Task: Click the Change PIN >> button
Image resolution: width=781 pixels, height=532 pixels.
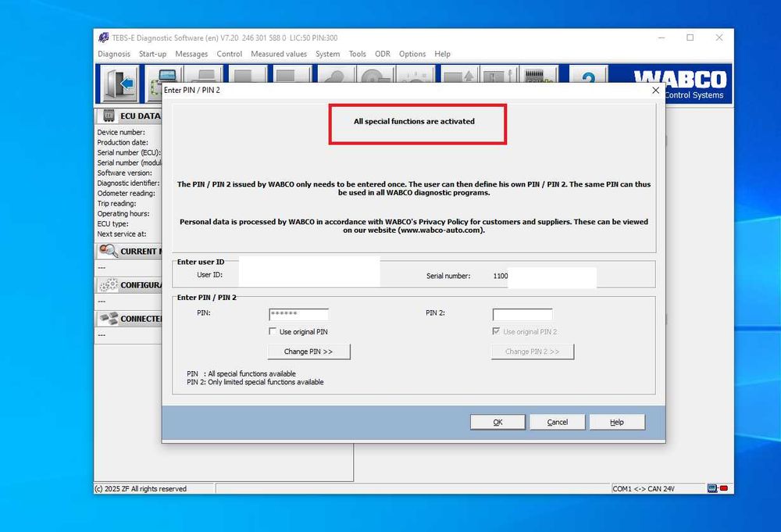Action: click(x=308, y=352)
